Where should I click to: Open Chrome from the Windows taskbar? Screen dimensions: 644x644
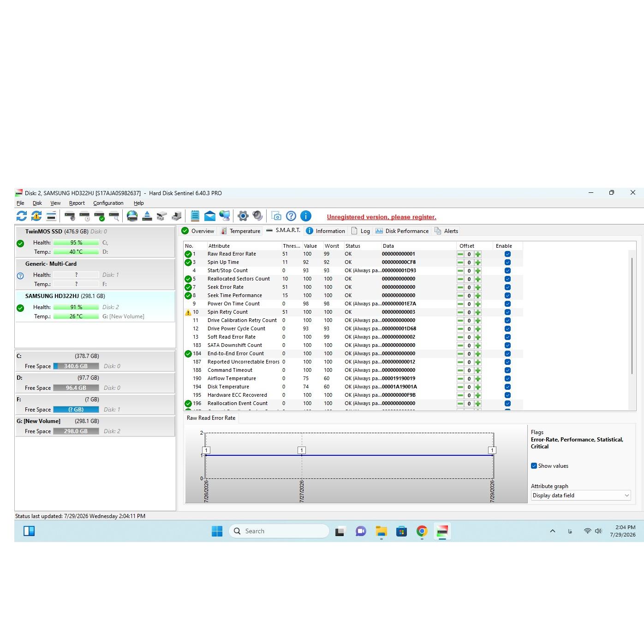(422, 531)
